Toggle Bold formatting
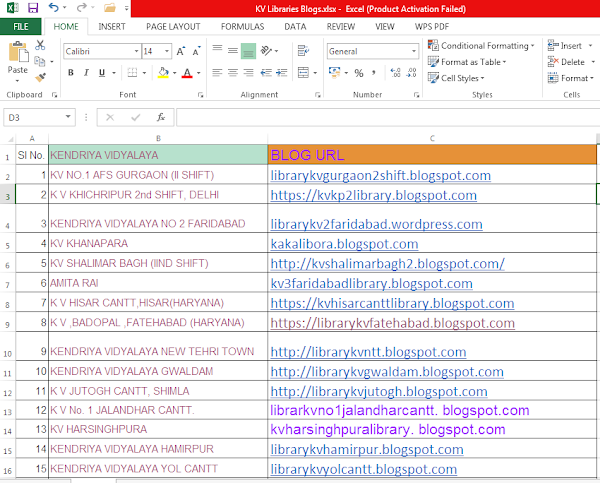This screenshot has width=600, height=483. coord(71,73)
